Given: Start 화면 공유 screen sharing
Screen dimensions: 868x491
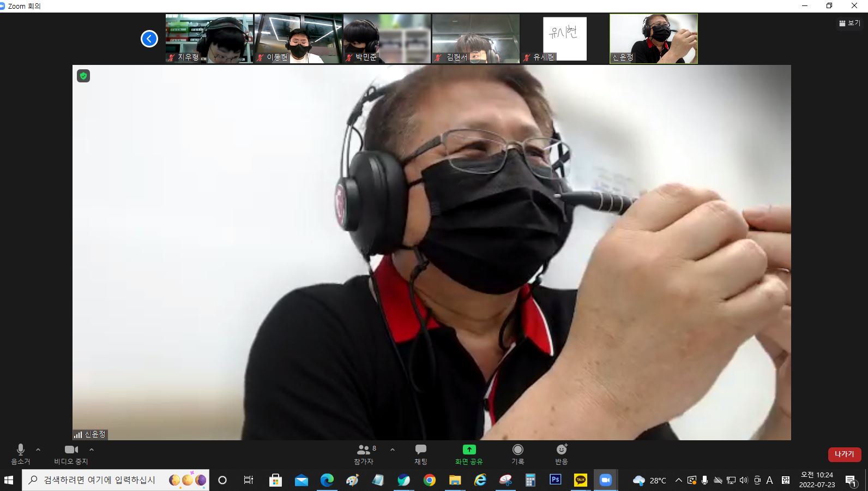Looking at the screenshot, I should click(469, 453).
